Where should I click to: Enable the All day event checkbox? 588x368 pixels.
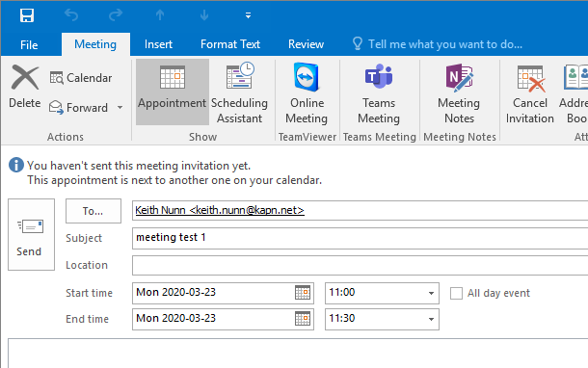coord(456,294)
